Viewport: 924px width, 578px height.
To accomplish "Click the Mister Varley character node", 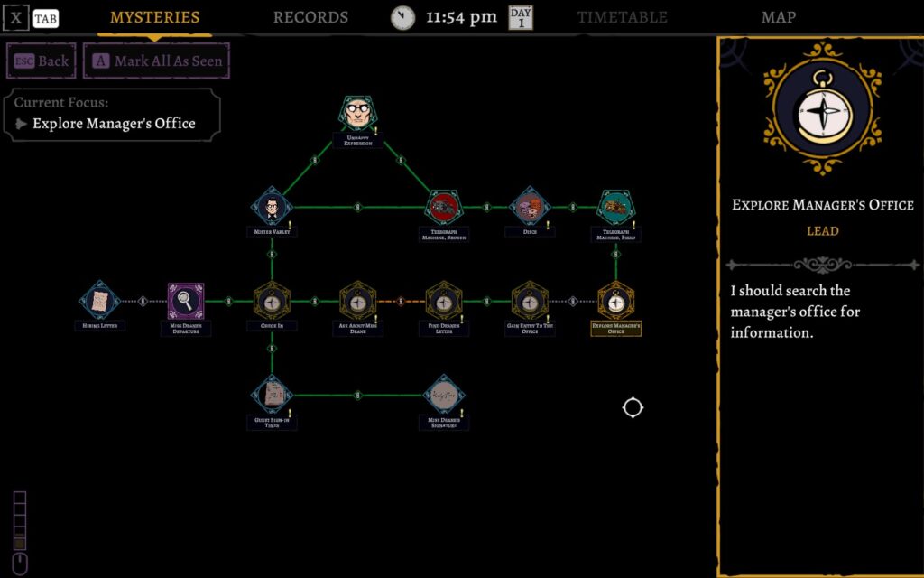I will [x=272, y=208].
